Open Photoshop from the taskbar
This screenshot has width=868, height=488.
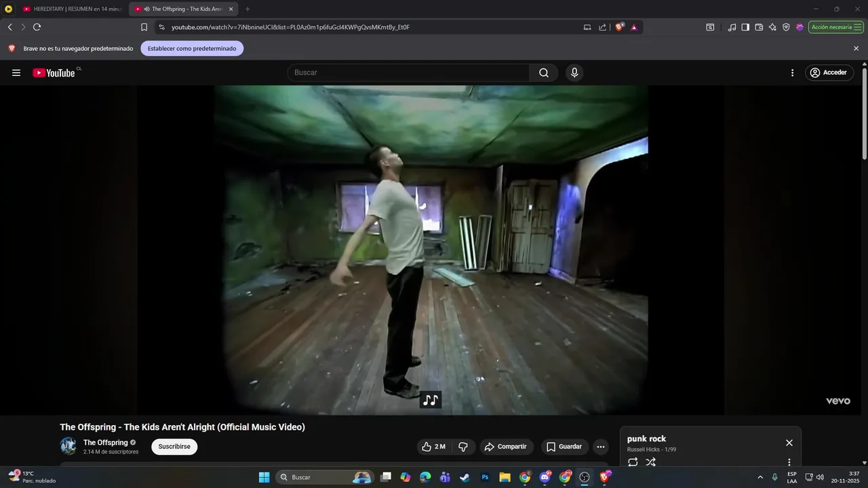click(x=485, y=477)
